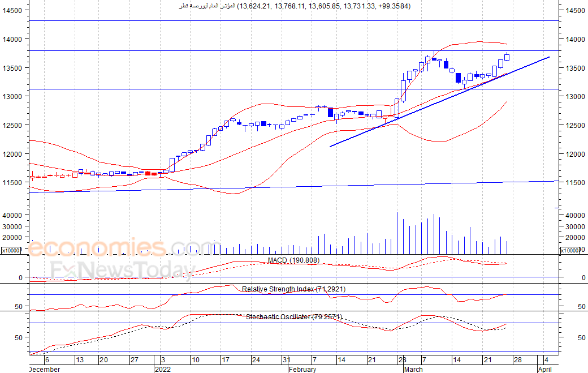Select the February month label on the time axis

[302, 369]
